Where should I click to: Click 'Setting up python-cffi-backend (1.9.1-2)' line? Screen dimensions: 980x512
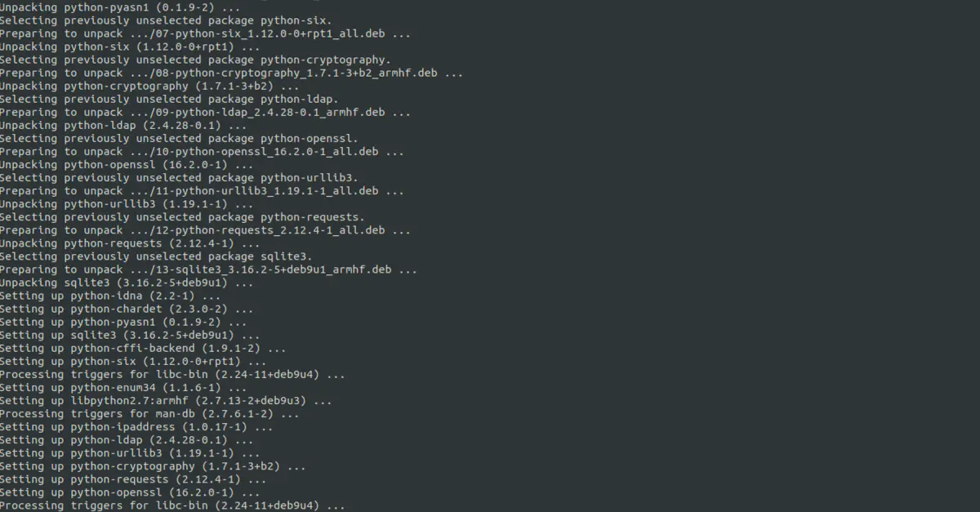143,347
